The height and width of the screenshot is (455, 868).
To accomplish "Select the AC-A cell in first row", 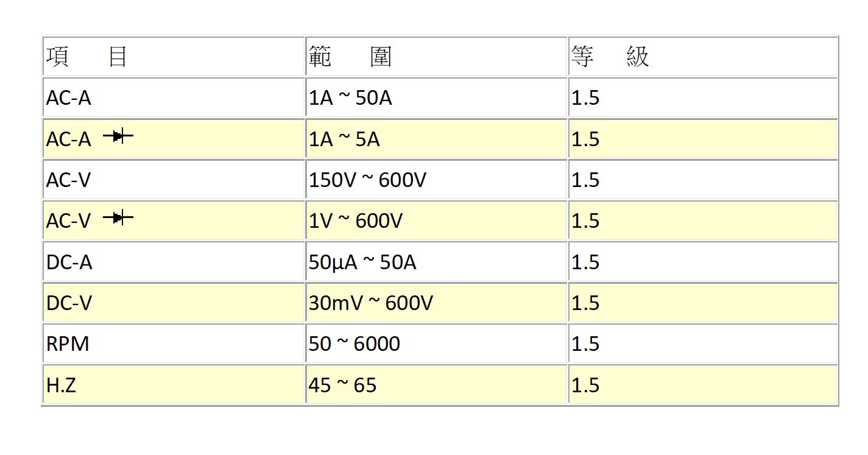I will tap(69, 98).
